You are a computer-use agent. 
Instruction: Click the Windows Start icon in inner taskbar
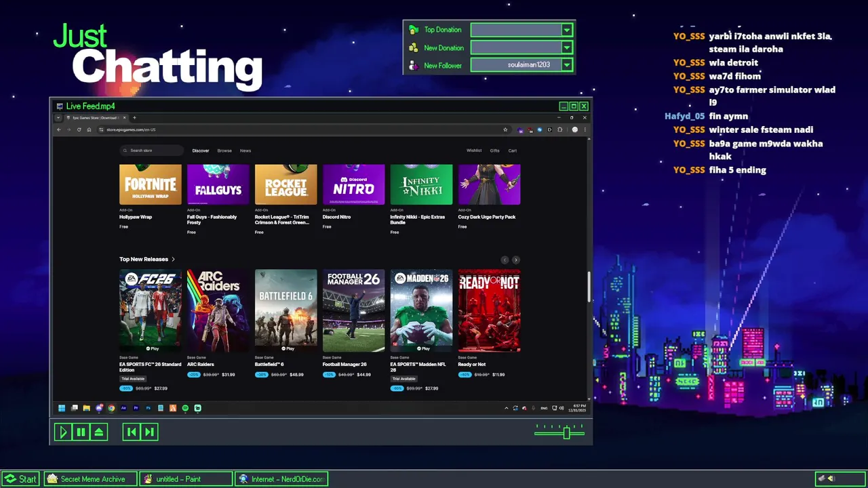click(62, 408)
